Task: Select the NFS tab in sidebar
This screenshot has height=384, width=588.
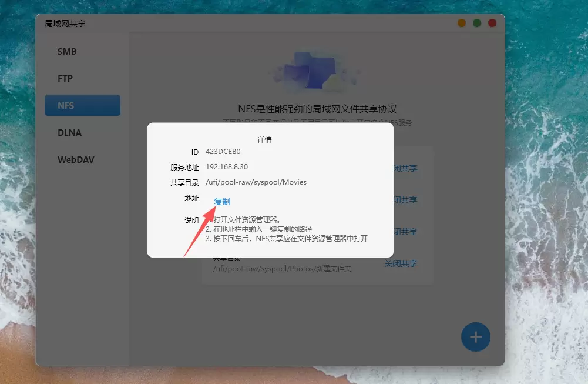Action: point(82,106)
